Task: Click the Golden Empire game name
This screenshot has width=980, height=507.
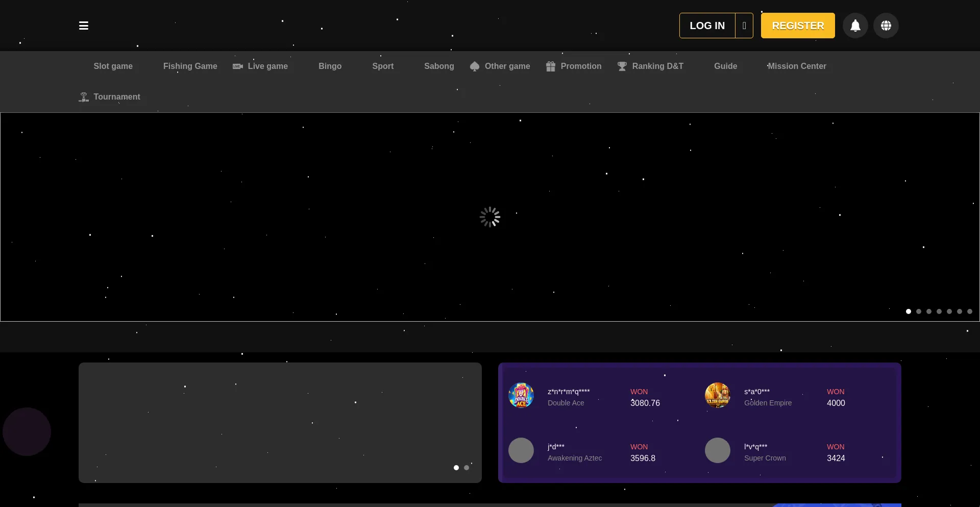Action: pyautogui.click(x=768, y=403)
